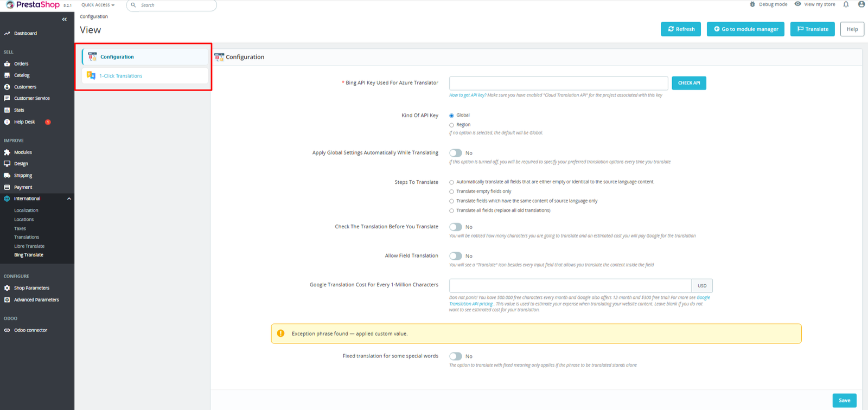
Task: Click the CHECK API button
Action: point(688,83)
